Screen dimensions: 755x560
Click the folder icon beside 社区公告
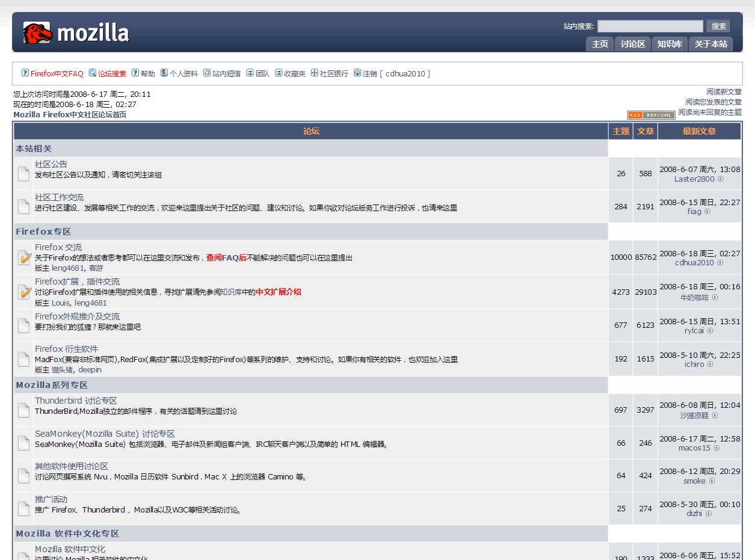(23, 174)
